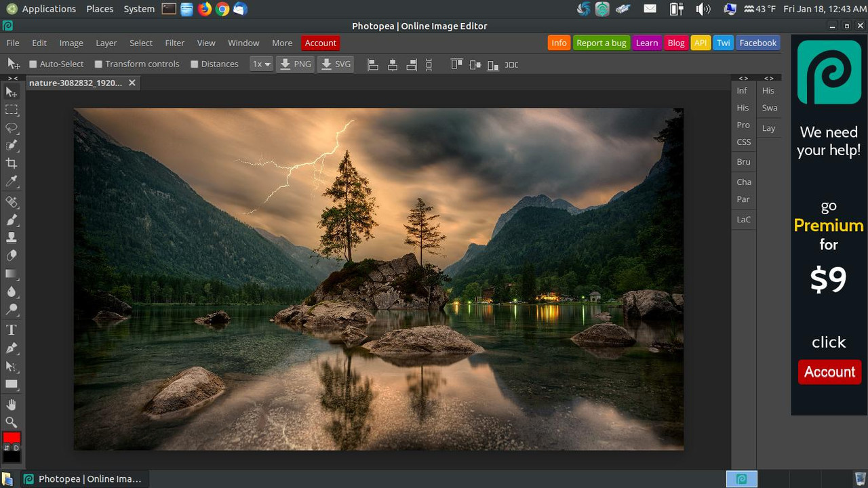Select the Zoom tool
The width and height of the screenshot is (868, 488).
point(11,422)
